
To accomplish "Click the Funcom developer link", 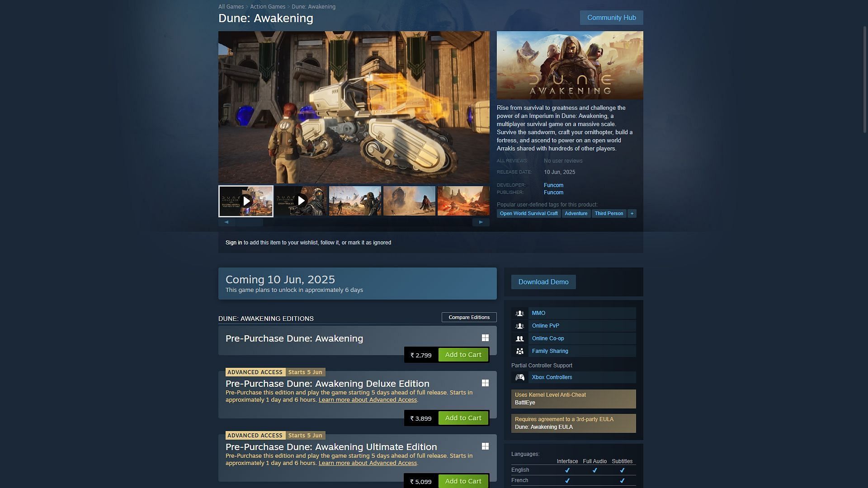I will click(x=553, y=185).
